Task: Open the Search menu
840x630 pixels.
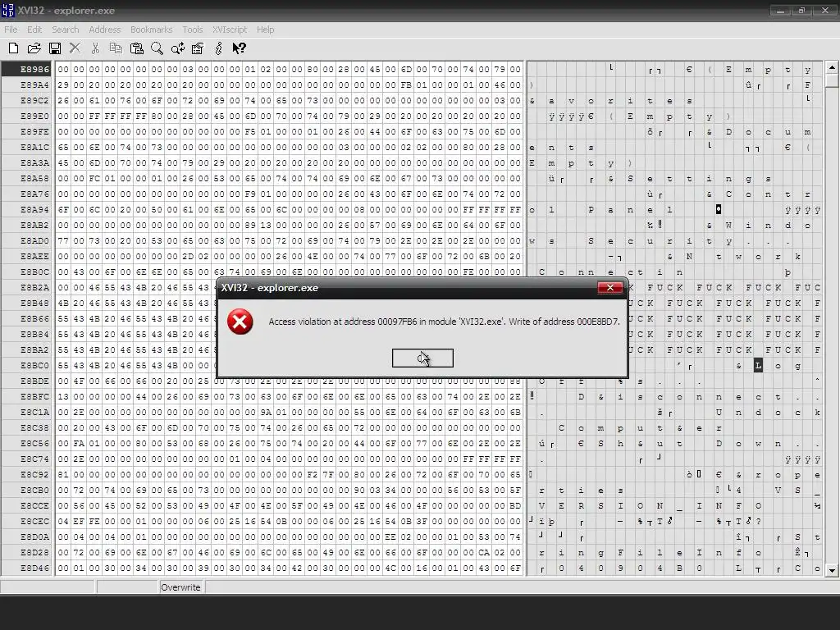Action: click(66, 30)
